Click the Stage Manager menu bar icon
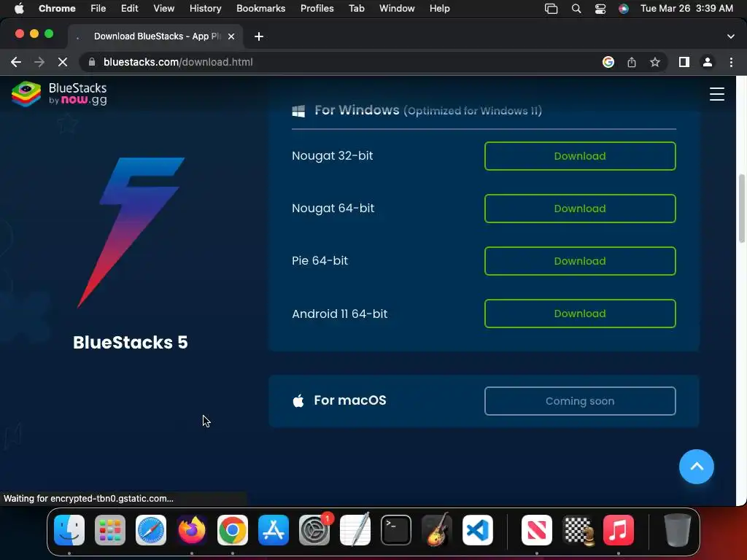This screenshot has height=560, width=747. [551, 9]
